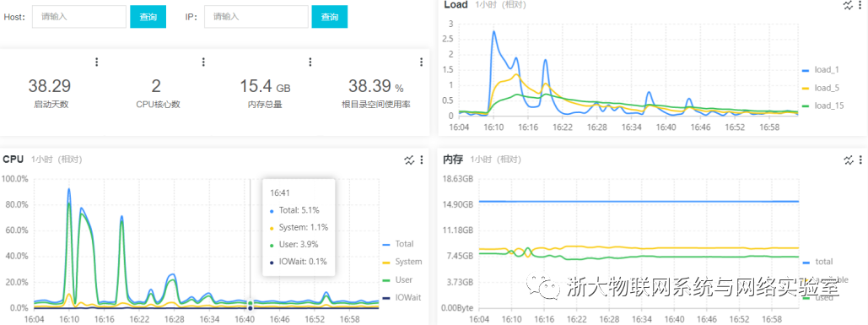Open the menu of the 内存总量 card
868x325 pixels.
click(310, 62)
